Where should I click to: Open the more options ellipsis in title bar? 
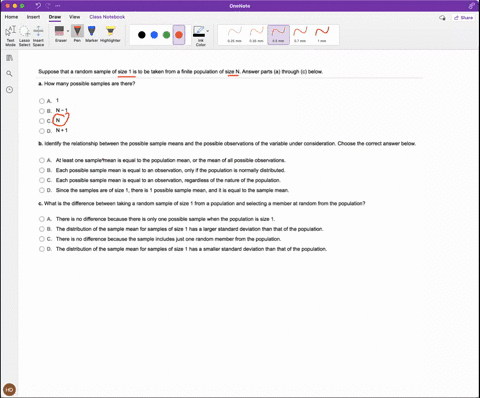(58, 6)
